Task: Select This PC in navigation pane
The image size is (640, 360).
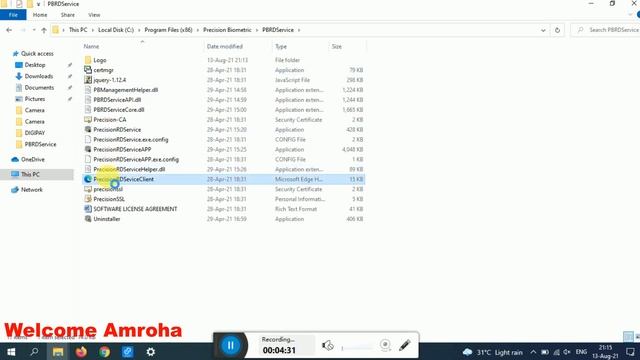Action: tap(30, 174)
